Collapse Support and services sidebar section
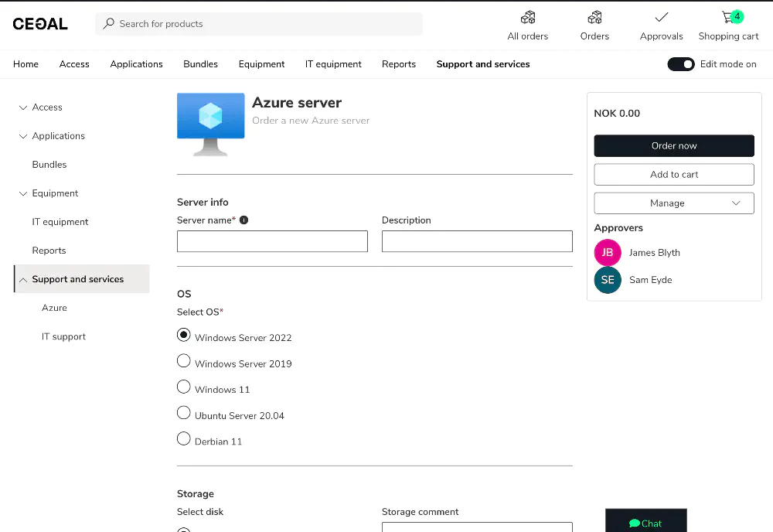Image resolution: width=773 pixels, height=532 pixels. (x=23, y=280)
